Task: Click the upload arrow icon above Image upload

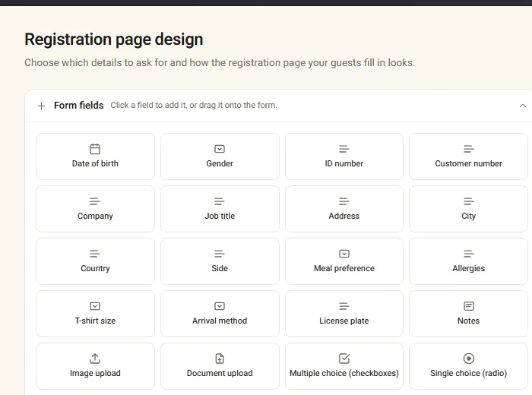Action: (95, 359)
